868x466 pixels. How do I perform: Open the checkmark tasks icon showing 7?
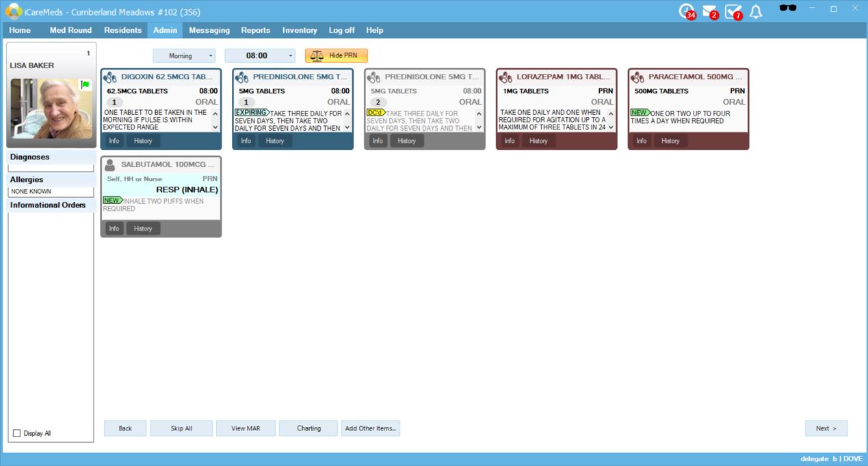click(x=733, y=12)
